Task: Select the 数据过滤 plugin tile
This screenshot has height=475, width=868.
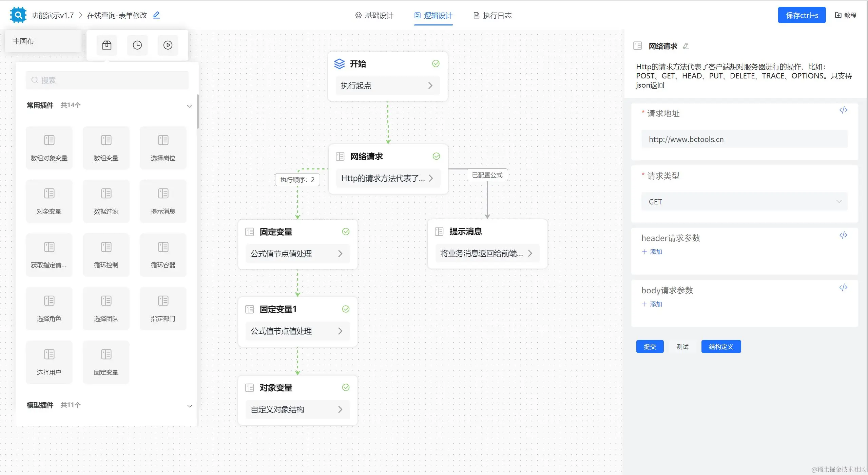Action: tap(106, 201)
